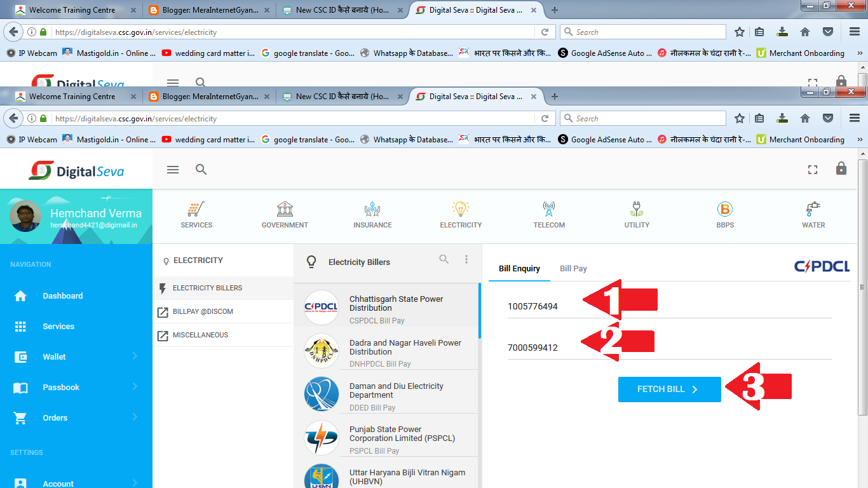The width and height of the screenshot is (868, 488).
Task: Expand the Passbook menu chevron
Action: pyautogui.click(x=135, y=386)
